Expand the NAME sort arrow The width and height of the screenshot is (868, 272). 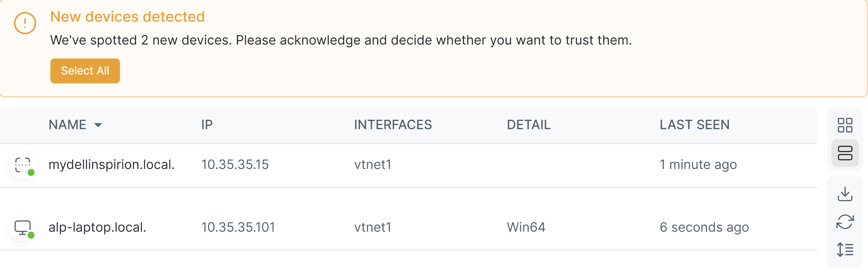pyautogui.click(x=98, y=125)
